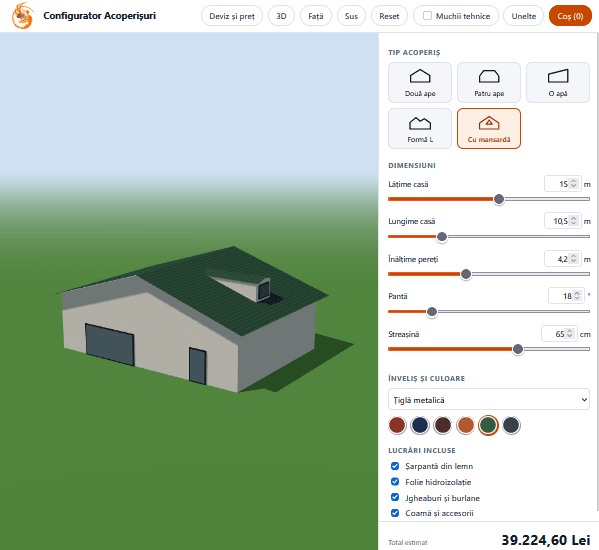Click the Lățime casă slider handle
The image size is (599, 550).
click(499, 199)
